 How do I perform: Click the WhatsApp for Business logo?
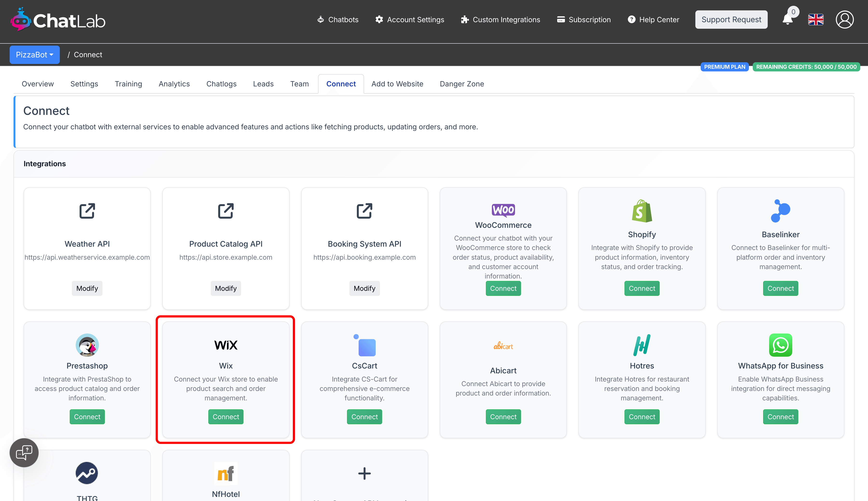coord(780,345)
